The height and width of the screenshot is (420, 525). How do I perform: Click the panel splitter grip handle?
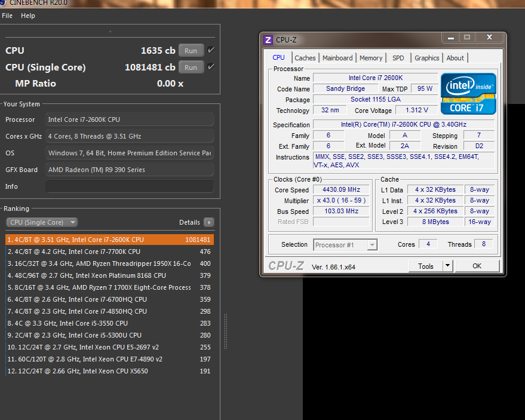(225, 332)
